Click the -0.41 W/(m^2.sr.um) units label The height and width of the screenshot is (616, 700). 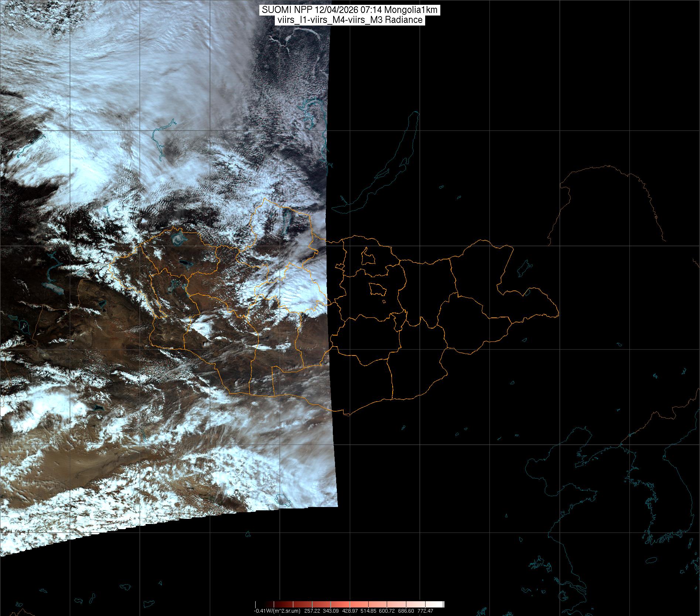pyautogui.click(x=277, y=611)
